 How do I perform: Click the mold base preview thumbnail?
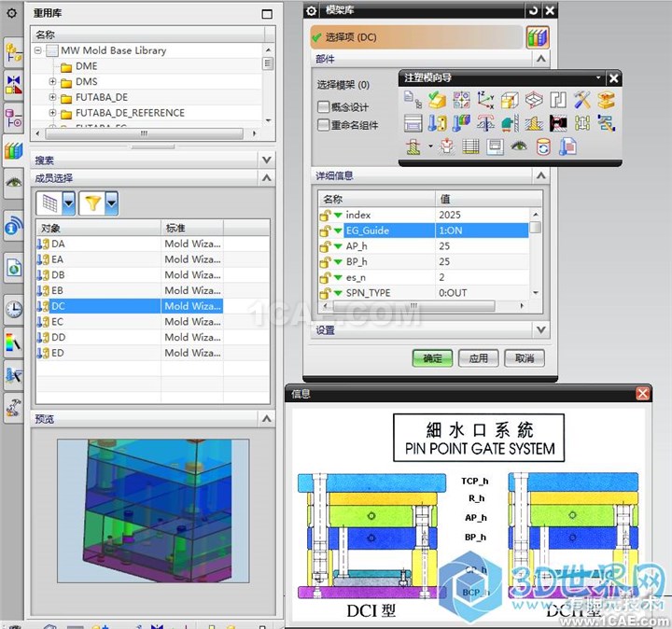point(153,510)
